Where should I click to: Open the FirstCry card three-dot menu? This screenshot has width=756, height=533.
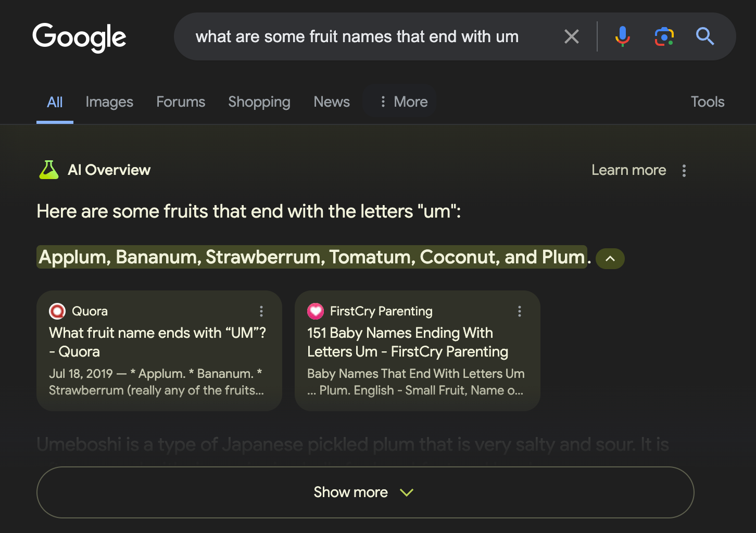[519, 311]
